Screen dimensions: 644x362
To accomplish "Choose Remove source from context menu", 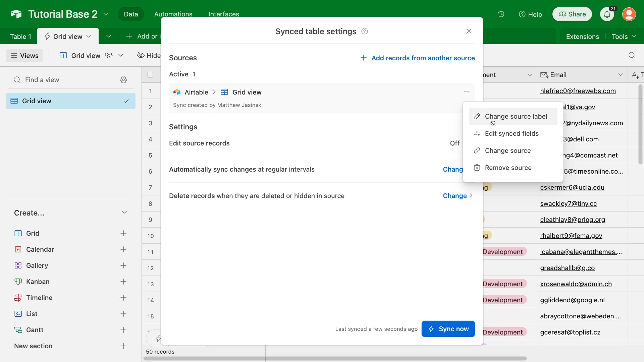I will click(x=508, y=168).
